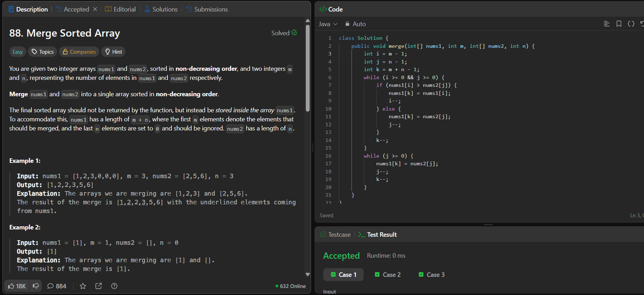Click the Example 2 heading
The width and height of the screenshot is (644, 295).
(25, 227)
